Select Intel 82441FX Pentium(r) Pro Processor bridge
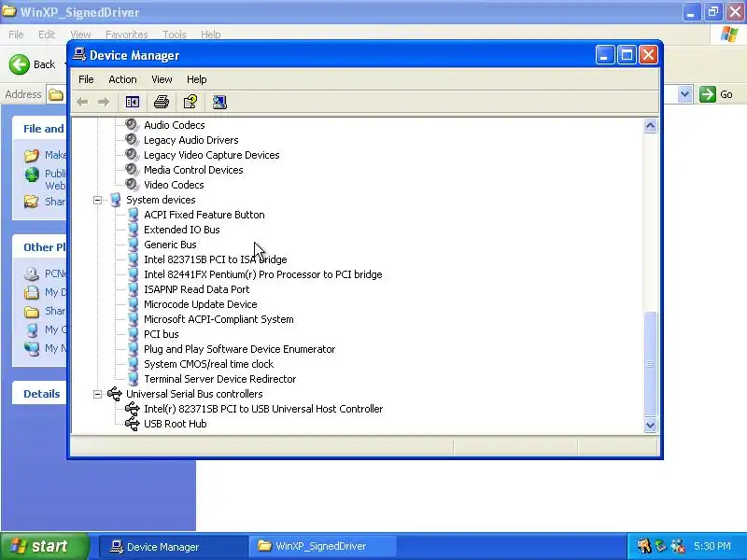The width and height of the screenshot is (747, 560). coord(263,274)
